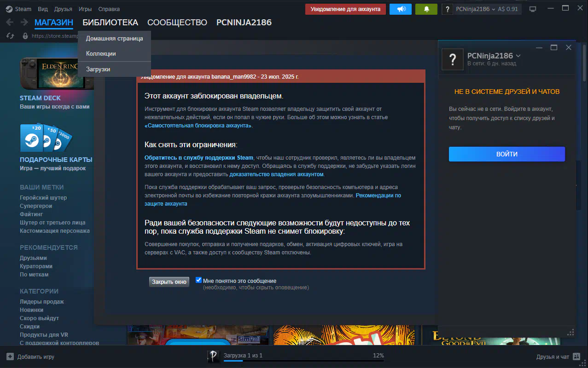Click the blue ВОЙТИ button
This screenshot has height=368, width=588.
tap(507, 154)
